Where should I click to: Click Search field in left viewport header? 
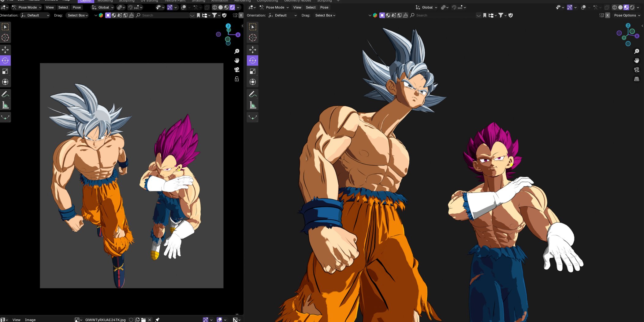pos(162,15)
